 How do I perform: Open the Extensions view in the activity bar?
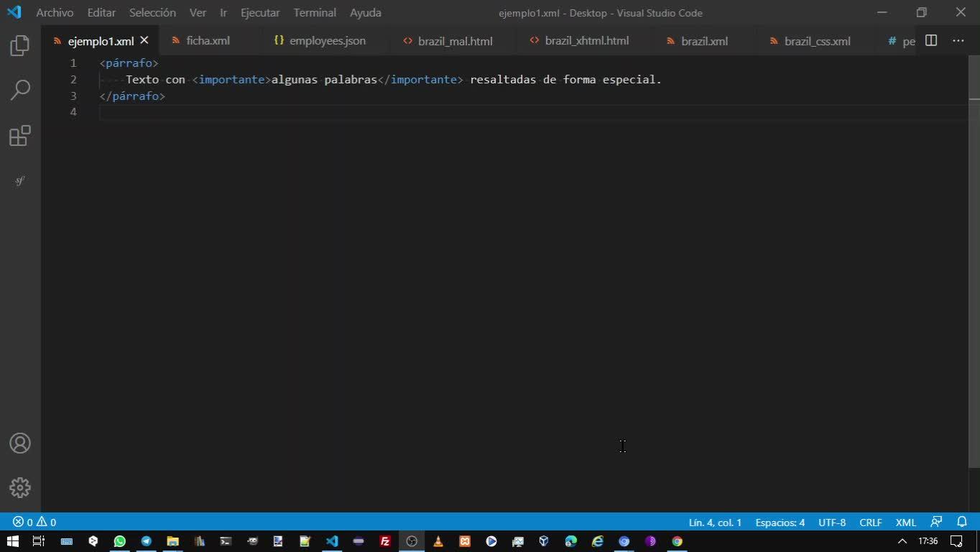20,136
